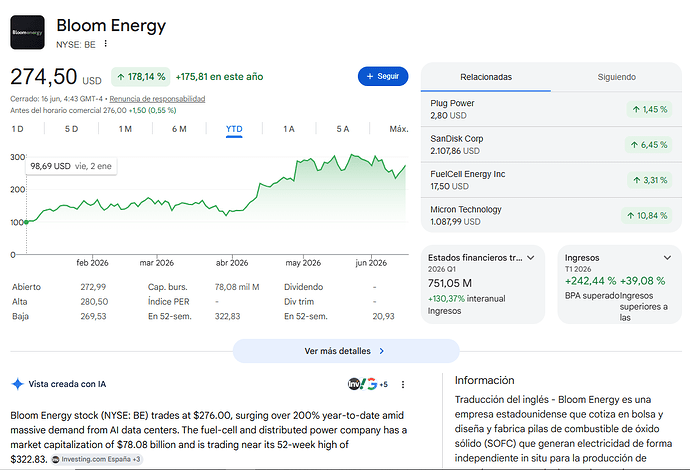The image size is (690, 470).
Task: Expand the Estados financieros card chevron
Action: (x=531, y=258)
